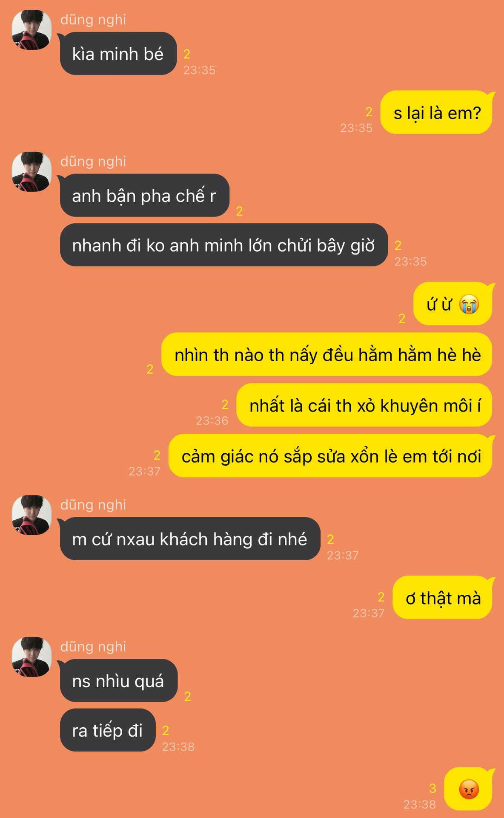Viewport: 504px width, 818px height.
Task: Click the unread count 3 by the angry emoji
Action: pyautogui.click(x=432, y=789)
